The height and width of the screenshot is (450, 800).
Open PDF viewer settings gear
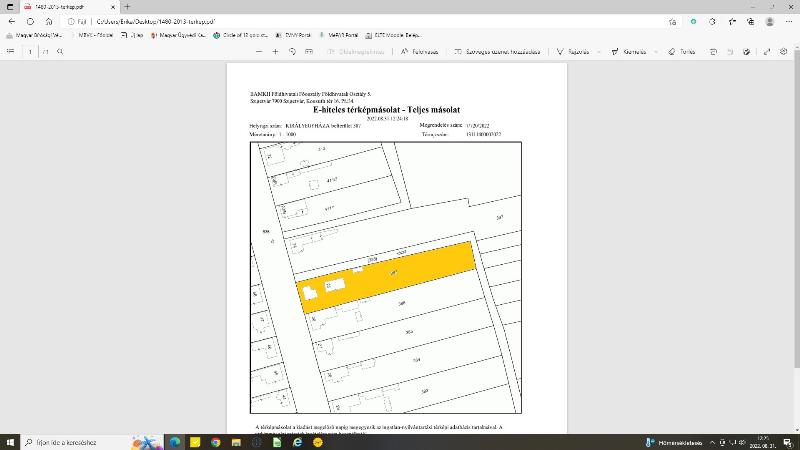[x=784, y=52]
